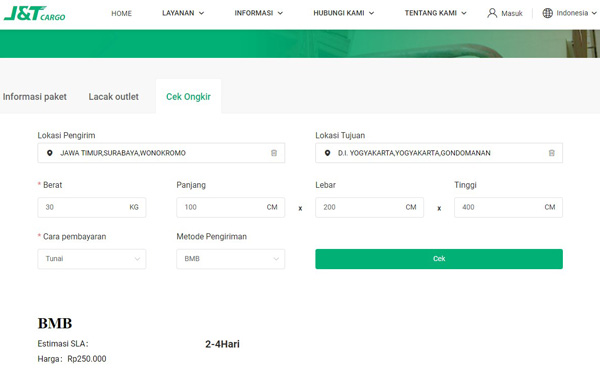Clear Lokasi Tujuan with the trash icon
The height and width of the screenshot is (369, 600).
click(x=551, y=153)
